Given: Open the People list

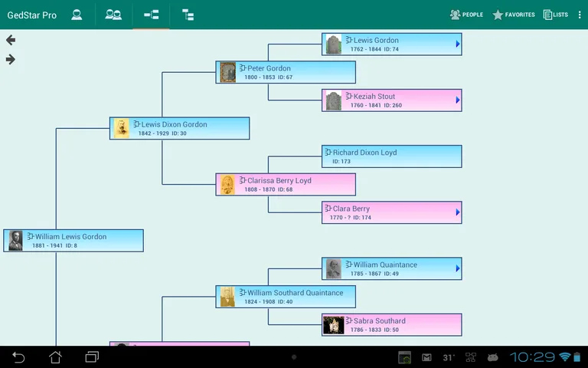Looking at the screenshot, I should 466,15.
